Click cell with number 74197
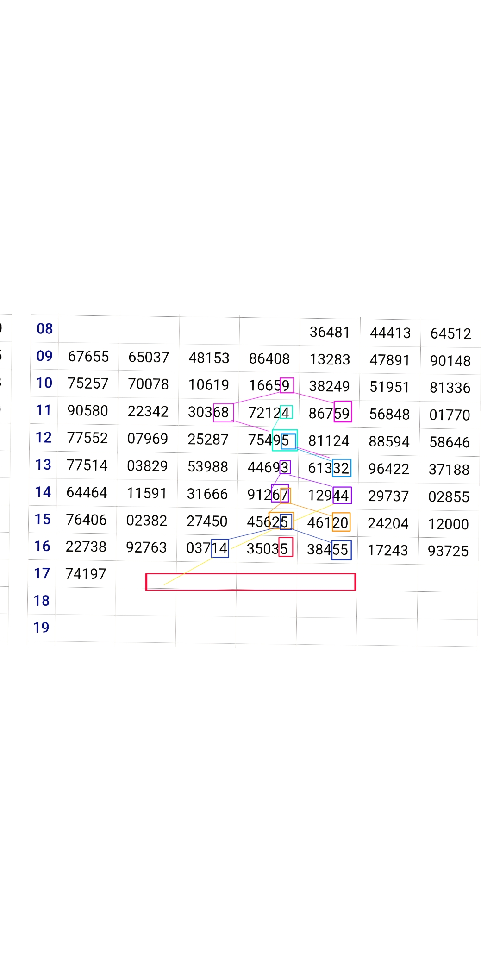This screenshot has height=980, width=500. [86, 574]
